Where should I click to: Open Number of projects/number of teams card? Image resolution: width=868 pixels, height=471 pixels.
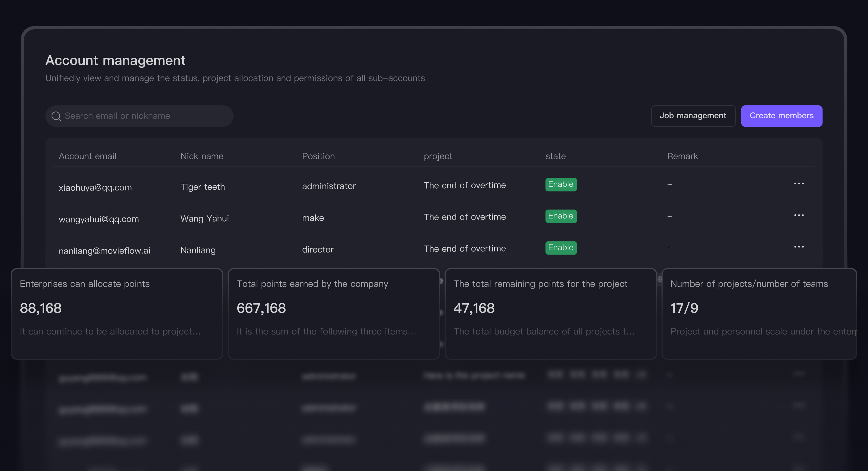[759, 314]
